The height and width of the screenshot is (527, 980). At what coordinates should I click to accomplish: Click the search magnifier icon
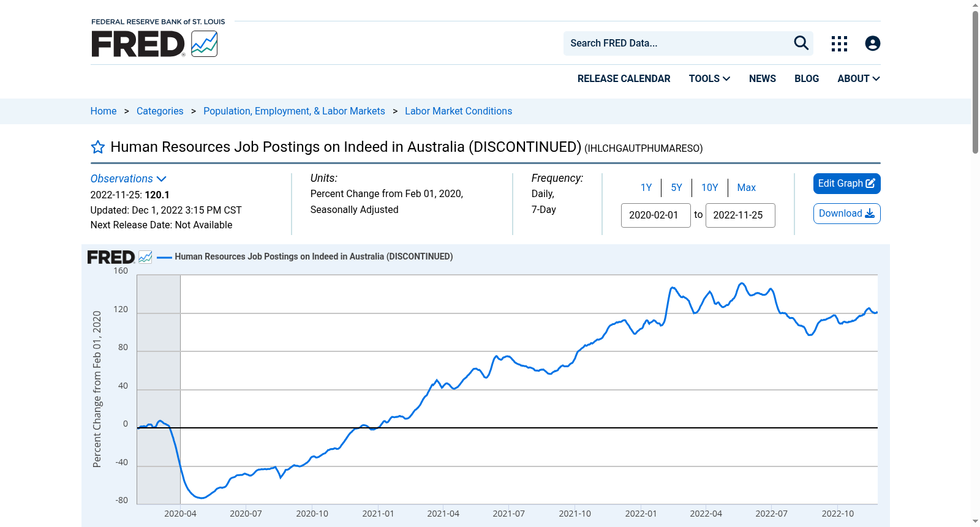click(x=801, y=43)
